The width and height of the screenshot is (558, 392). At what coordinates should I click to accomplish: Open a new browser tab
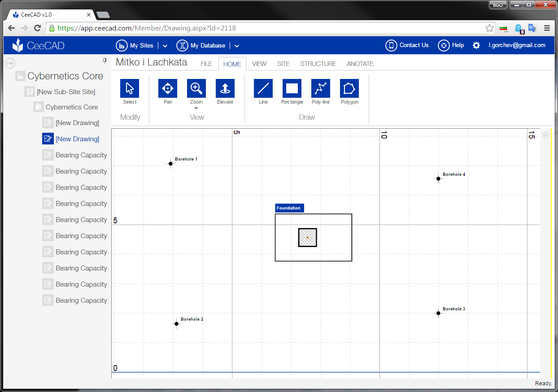(x=103, y=15)
